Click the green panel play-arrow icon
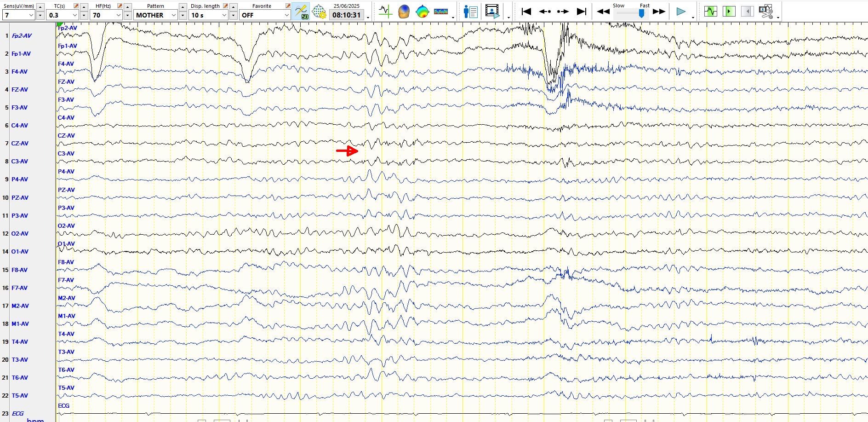The image size is (868, 422). (729, 11)
